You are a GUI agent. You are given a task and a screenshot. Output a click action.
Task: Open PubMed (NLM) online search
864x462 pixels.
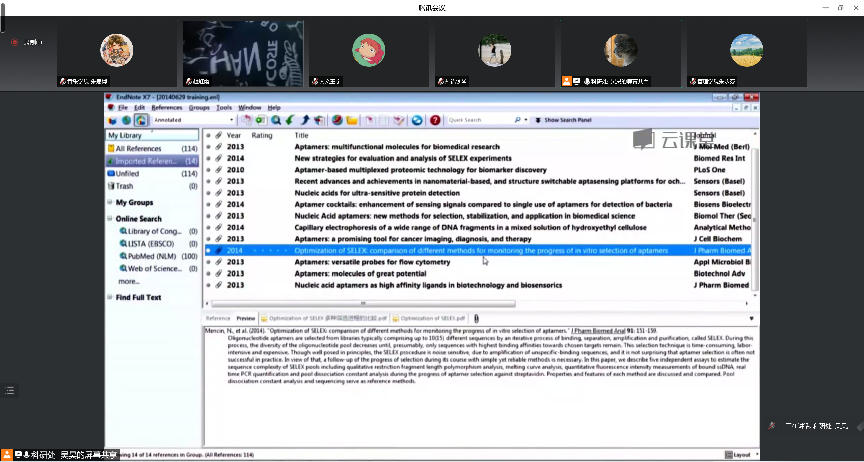pyautogui.click(x=158, y=256)
